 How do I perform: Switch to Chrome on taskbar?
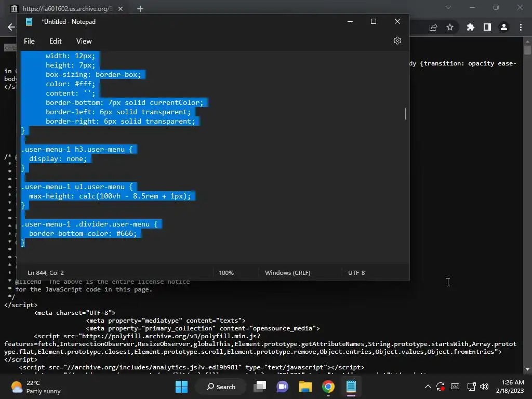(328, 387)
